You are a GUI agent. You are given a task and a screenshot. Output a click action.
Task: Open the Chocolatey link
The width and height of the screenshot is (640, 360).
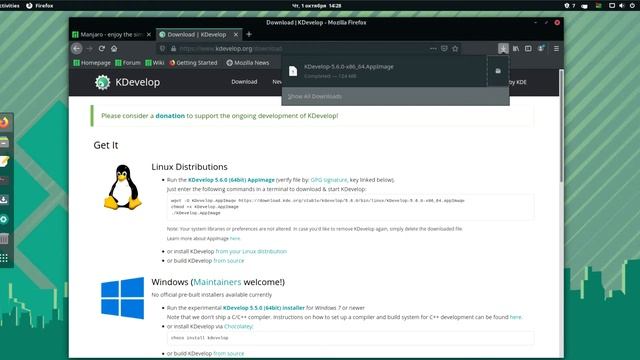click(x=238, y=327)
